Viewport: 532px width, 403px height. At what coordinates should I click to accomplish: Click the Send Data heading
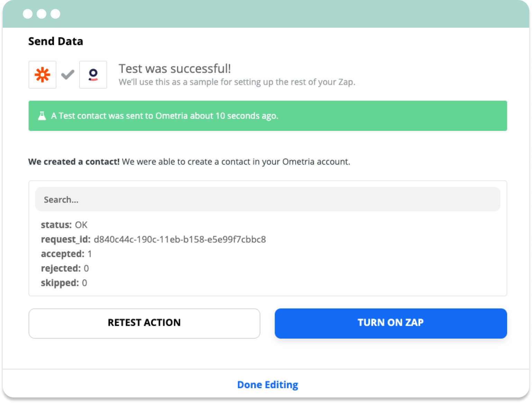tap(56, 41)
